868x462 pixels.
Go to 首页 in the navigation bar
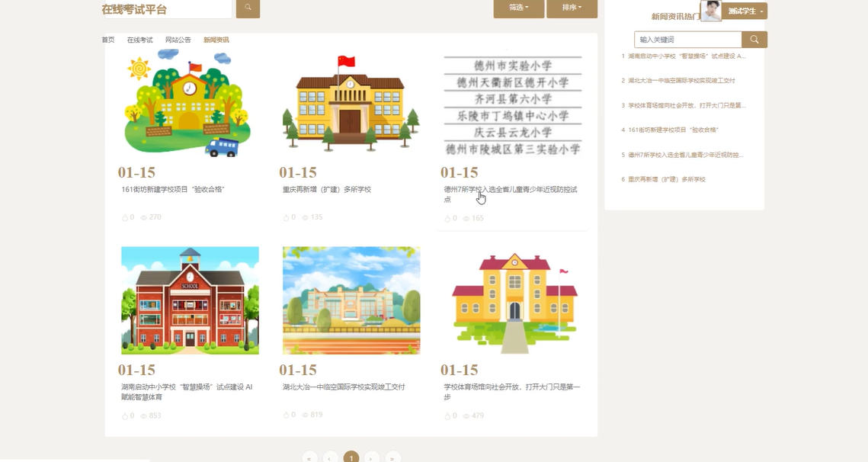(x=108, y=40)
